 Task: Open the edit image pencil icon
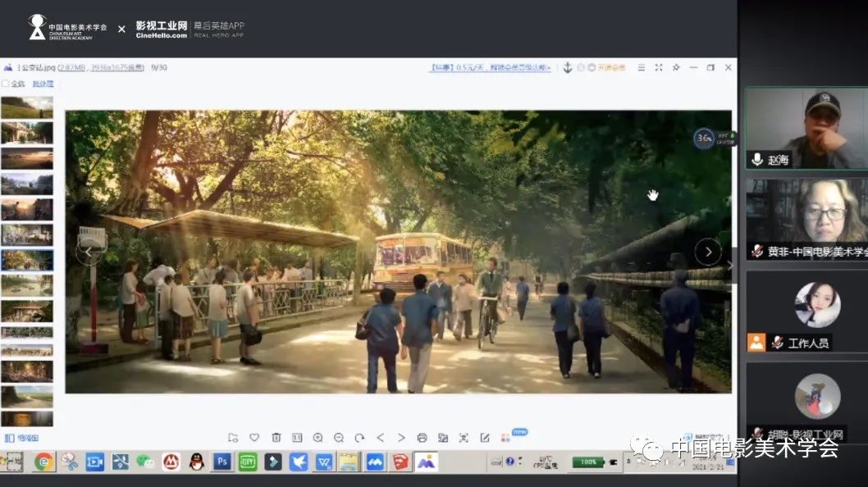[485, 438]
